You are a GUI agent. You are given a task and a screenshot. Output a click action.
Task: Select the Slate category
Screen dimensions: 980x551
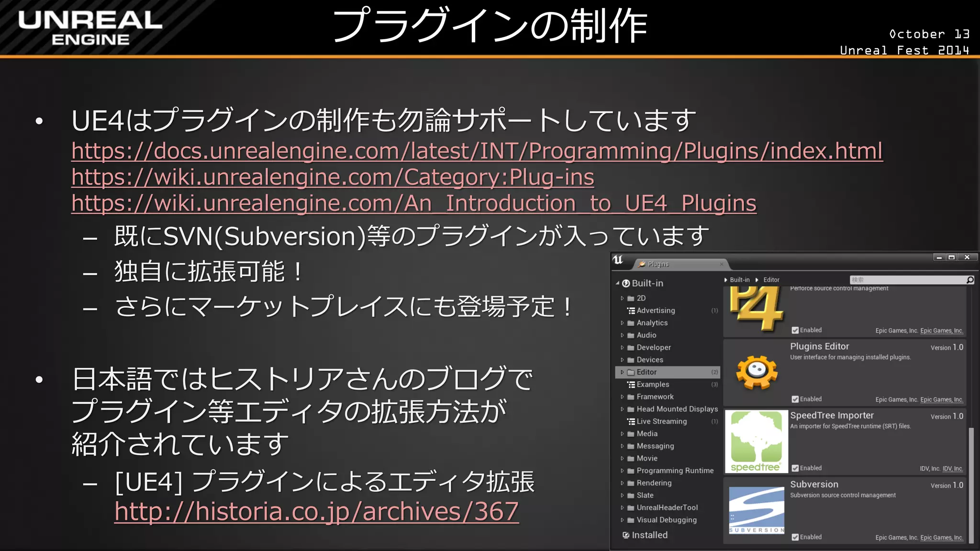[668, 496]
